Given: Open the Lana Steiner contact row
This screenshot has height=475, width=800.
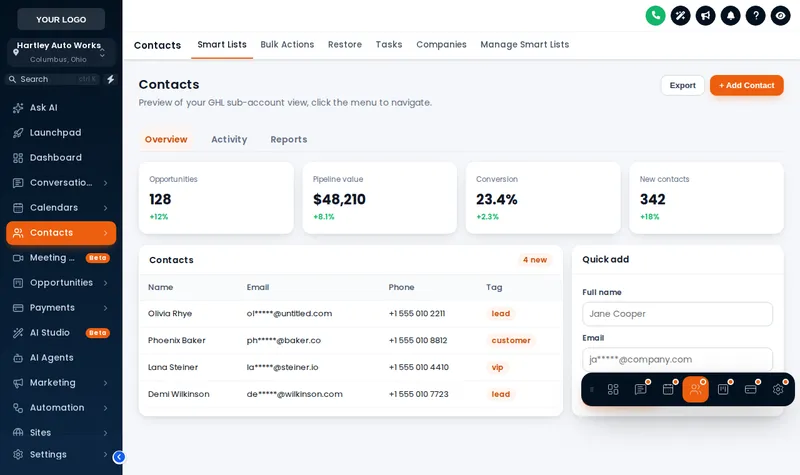Looking at the screenshot, I should (x=351, y=367).
